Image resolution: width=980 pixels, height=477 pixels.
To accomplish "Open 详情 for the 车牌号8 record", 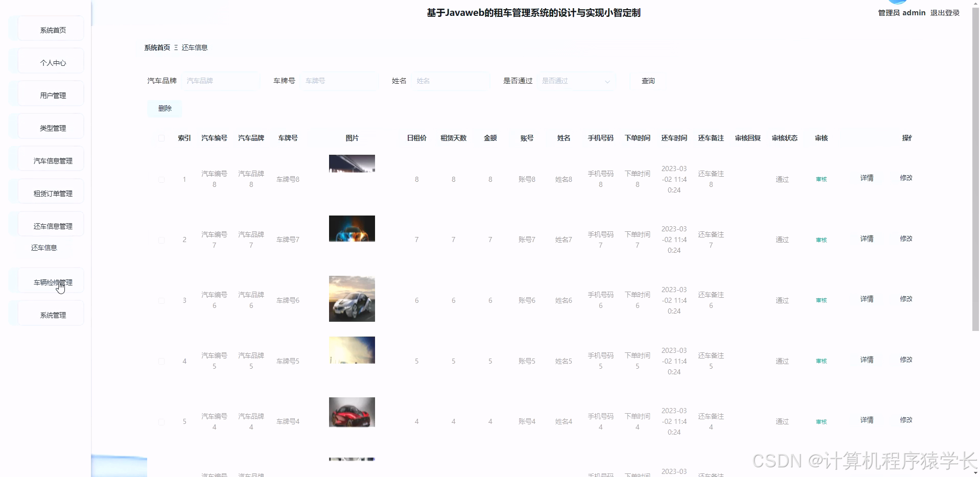I will click(867, 178).
